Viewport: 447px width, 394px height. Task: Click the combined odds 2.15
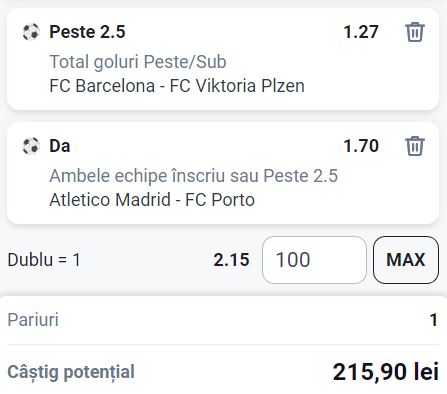click(231, 260)
